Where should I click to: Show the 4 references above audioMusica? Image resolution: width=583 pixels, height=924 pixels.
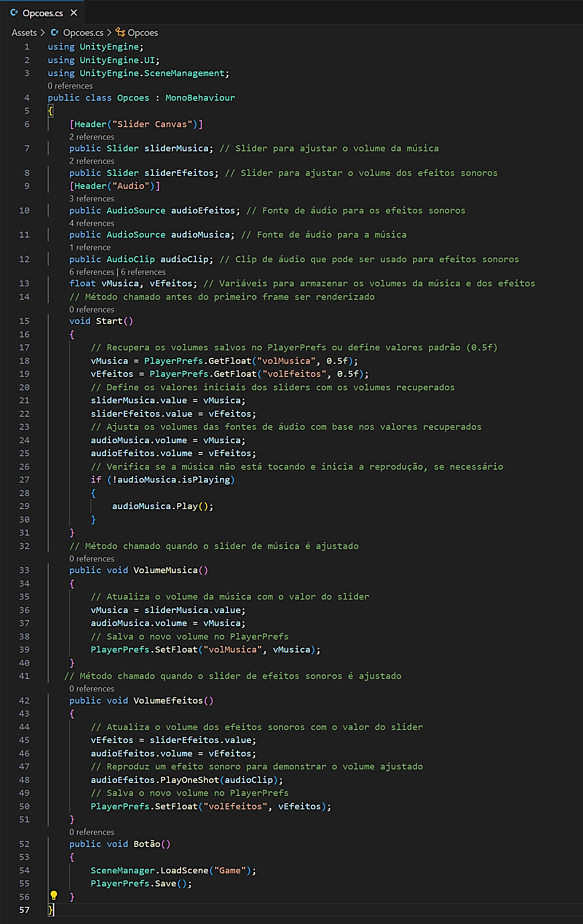(91, 223)
